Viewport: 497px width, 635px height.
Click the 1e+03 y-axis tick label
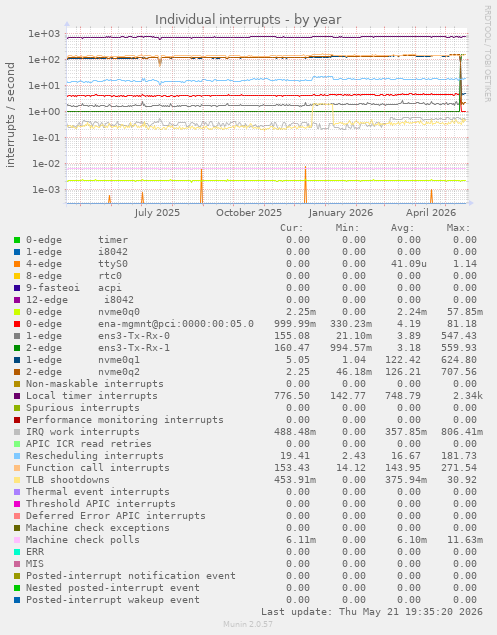pos(43,34)
